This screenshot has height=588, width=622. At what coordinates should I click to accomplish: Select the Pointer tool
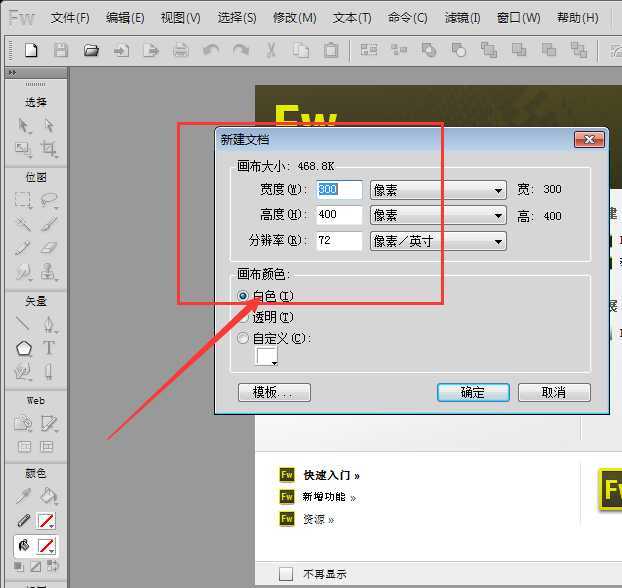coord(24,126)
